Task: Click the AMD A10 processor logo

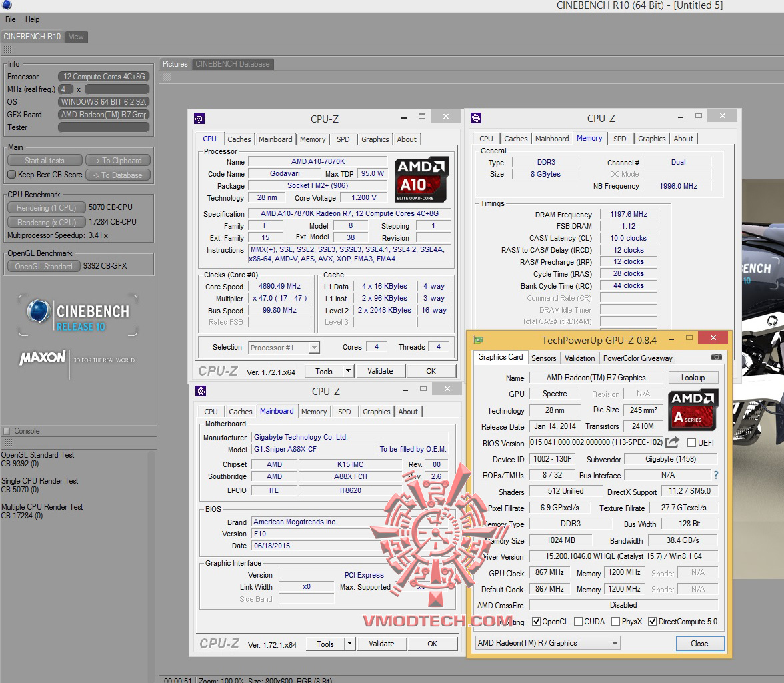Action: coord(421,179)
